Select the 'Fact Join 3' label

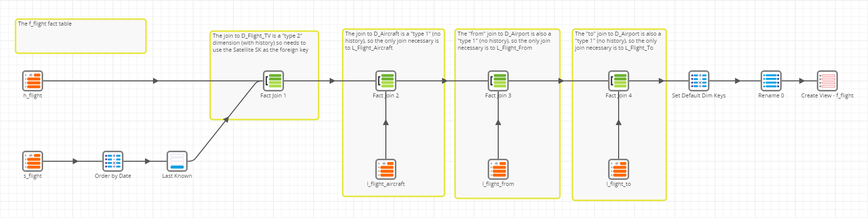click(498, 95)
